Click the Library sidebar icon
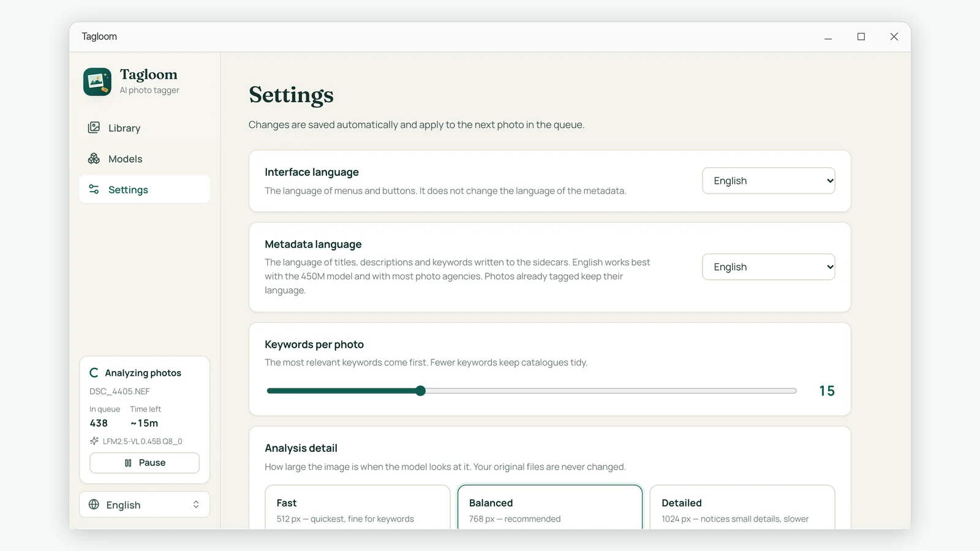The image size is (980, 551). point(94,127)
